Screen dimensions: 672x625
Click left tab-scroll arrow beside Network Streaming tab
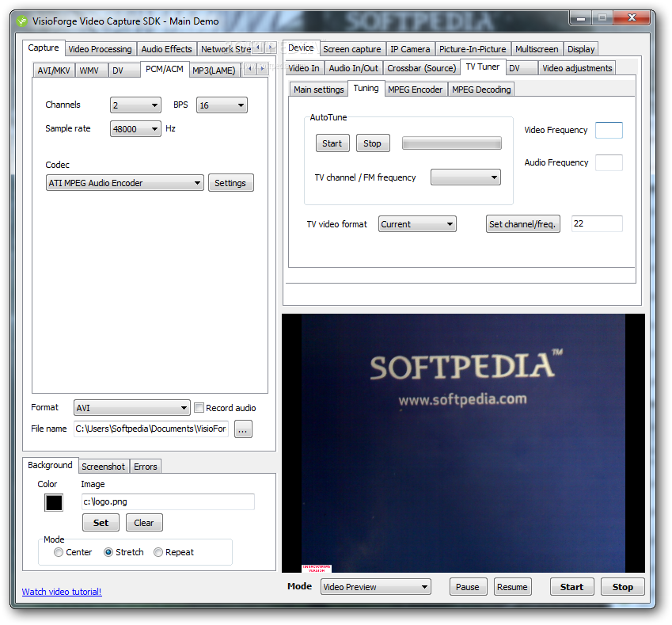coord(258,48)
